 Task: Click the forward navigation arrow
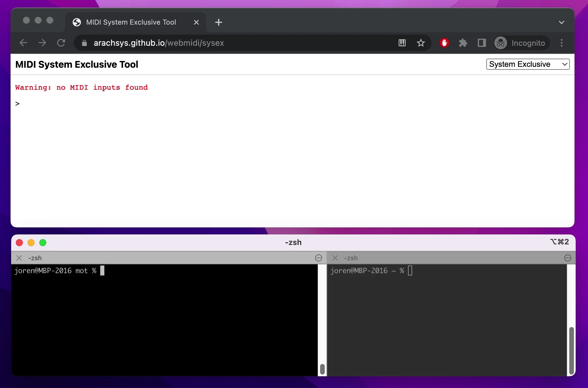coord(42,43)
